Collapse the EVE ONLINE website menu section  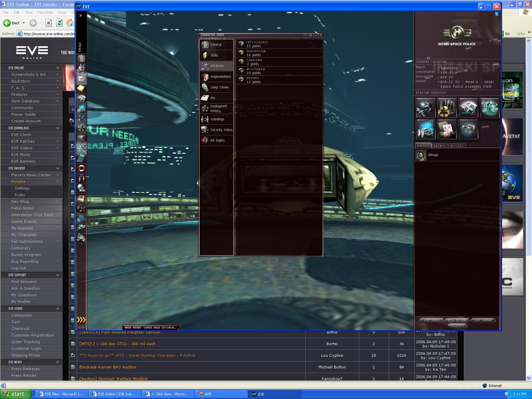coord(58,68)
